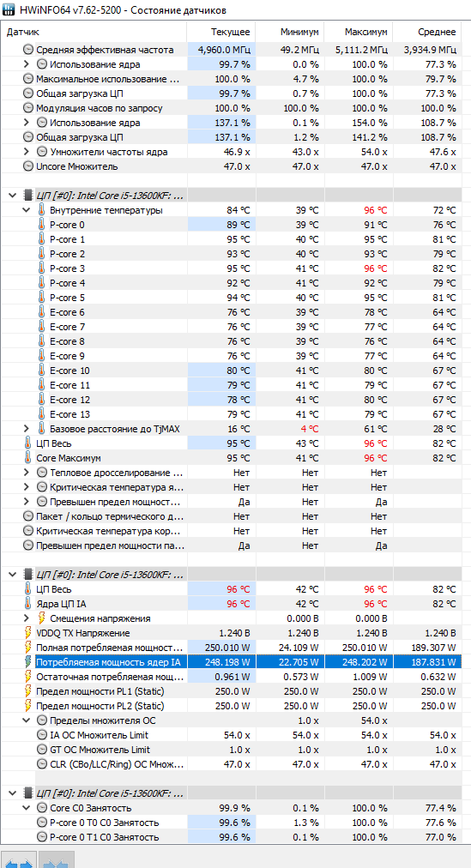471x868 pixels.
Task: Click the lightning icon of Потребляемая мощность ядер IA
Action: click(28, 662)
